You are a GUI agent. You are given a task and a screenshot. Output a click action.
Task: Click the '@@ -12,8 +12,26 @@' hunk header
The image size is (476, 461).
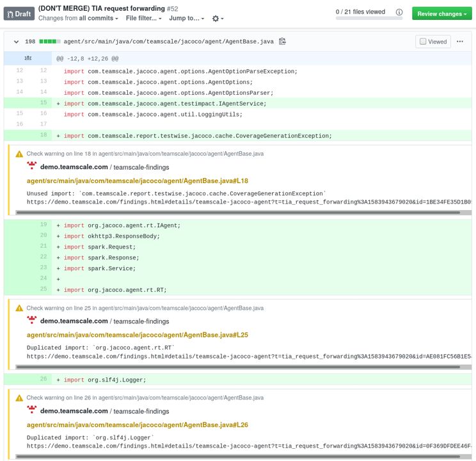click(x=88, y=59)
